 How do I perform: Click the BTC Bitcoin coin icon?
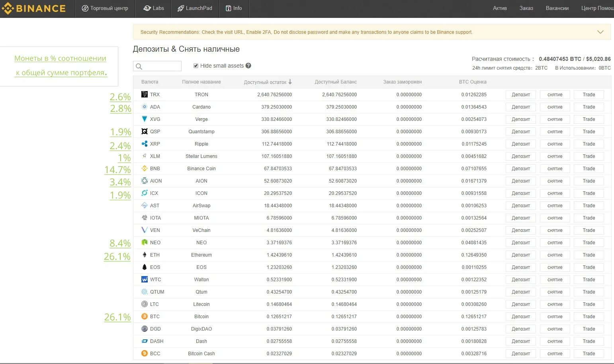[x=145, y=317]
